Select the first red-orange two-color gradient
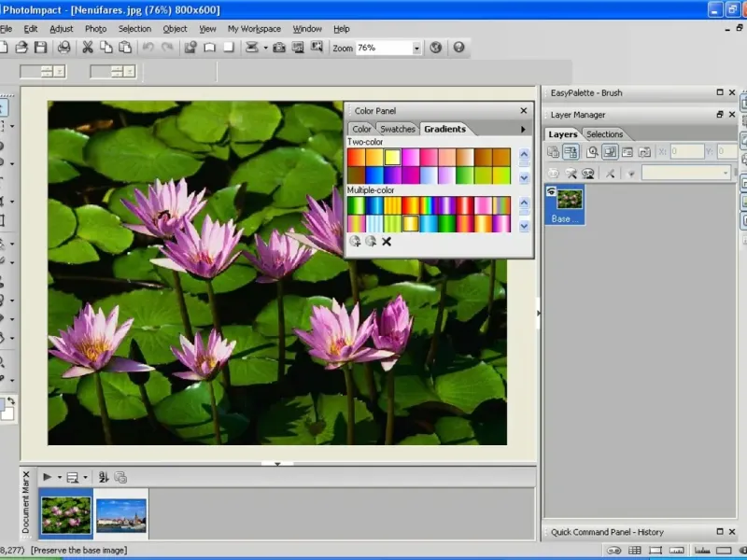747x560 pixels. [x=356, y=158]
